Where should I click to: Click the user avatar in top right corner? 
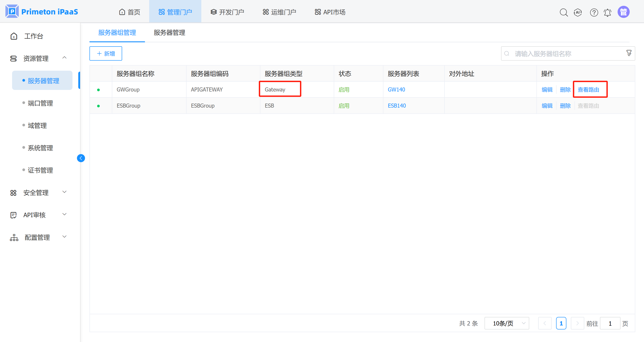pos(623,11)
